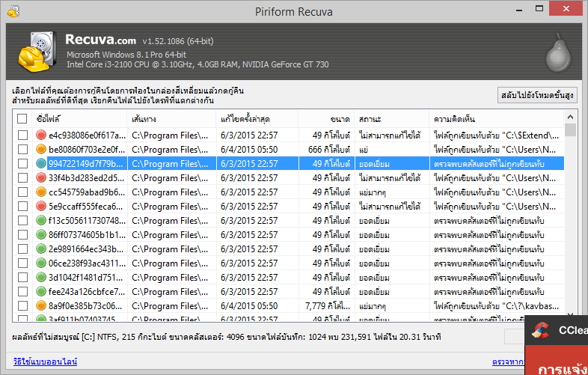
Task: Click the red การแจ้ง notification banner
Action: (556, 360)
